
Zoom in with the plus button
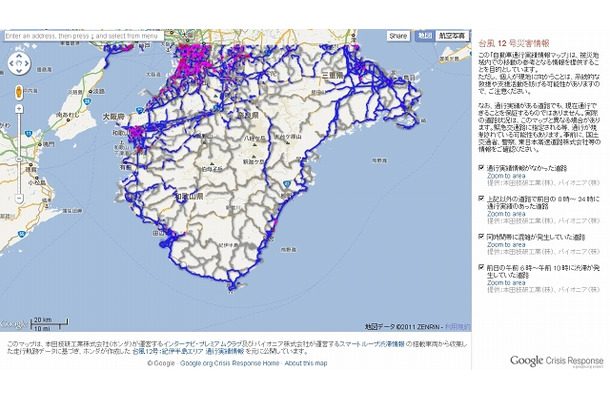point(19,109)
